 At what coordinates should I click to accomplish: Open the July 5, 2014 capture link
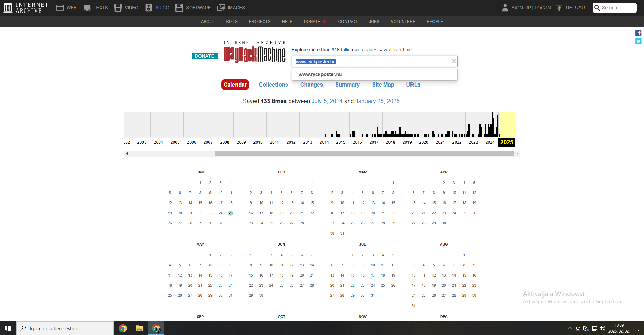coord(327,101)
